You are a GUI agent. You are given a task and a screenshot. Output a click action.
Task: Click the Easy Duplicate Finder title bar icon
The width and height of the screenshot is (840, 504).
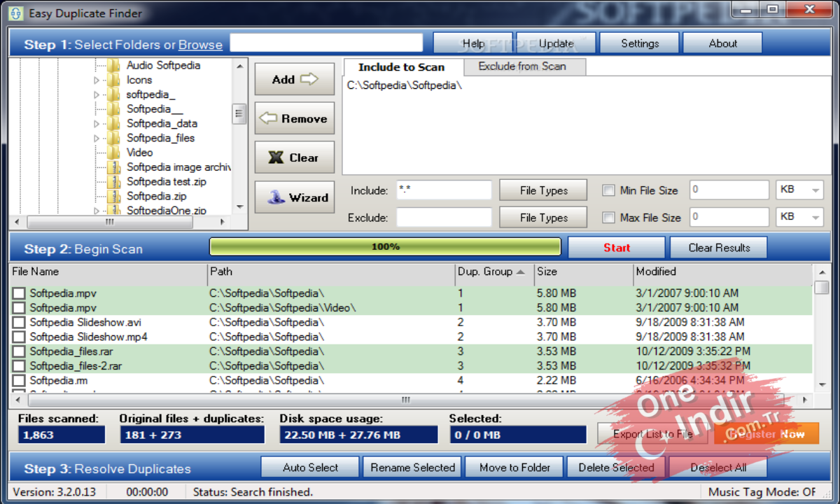(15, 13)
